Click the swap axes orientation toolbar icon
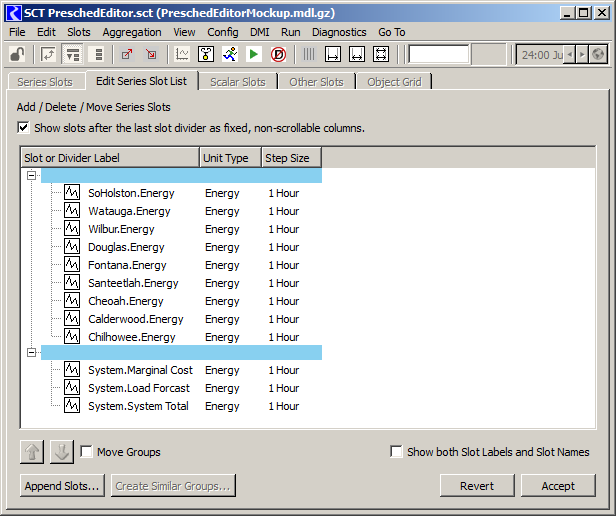 pyautogui.click(x=48, y=54)
